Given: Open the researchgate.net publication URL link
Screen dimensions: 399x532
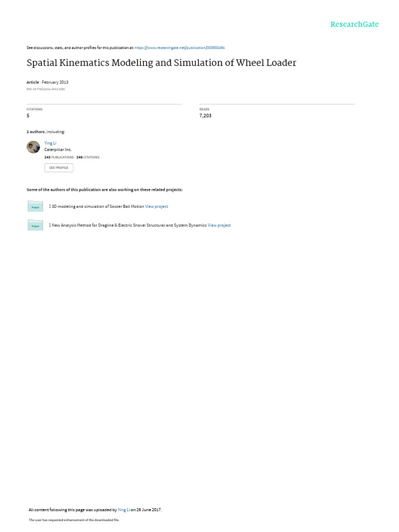Looking at the screenshot, I should 179,48.
